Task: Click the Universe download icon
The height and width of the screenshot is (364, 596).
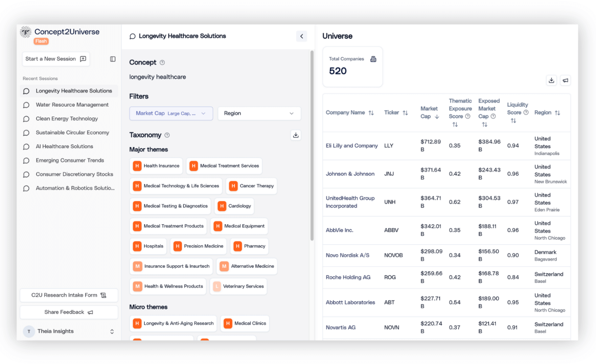Action: (x=551, y=80)
